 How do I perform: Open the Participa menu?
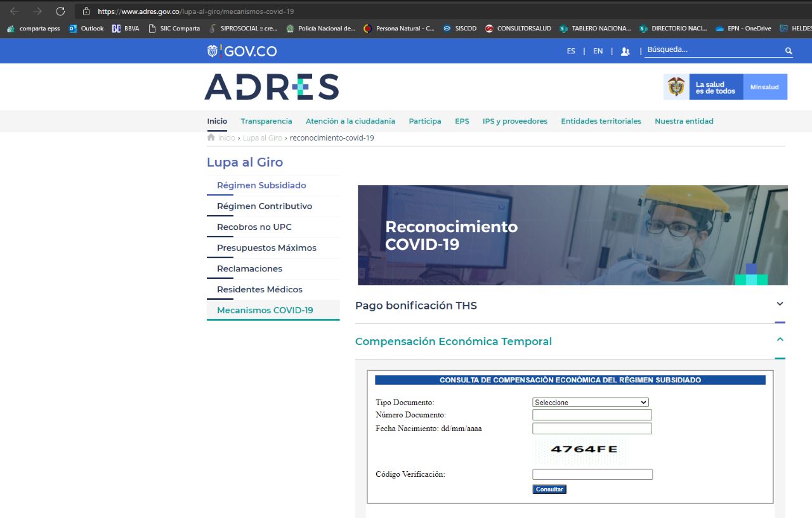coord(425,121)
